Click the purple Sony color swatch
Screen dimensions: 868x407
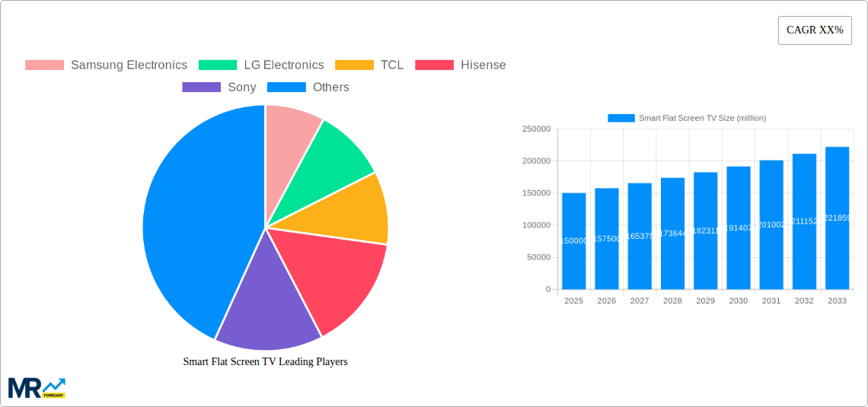click(x=202, y=87)
